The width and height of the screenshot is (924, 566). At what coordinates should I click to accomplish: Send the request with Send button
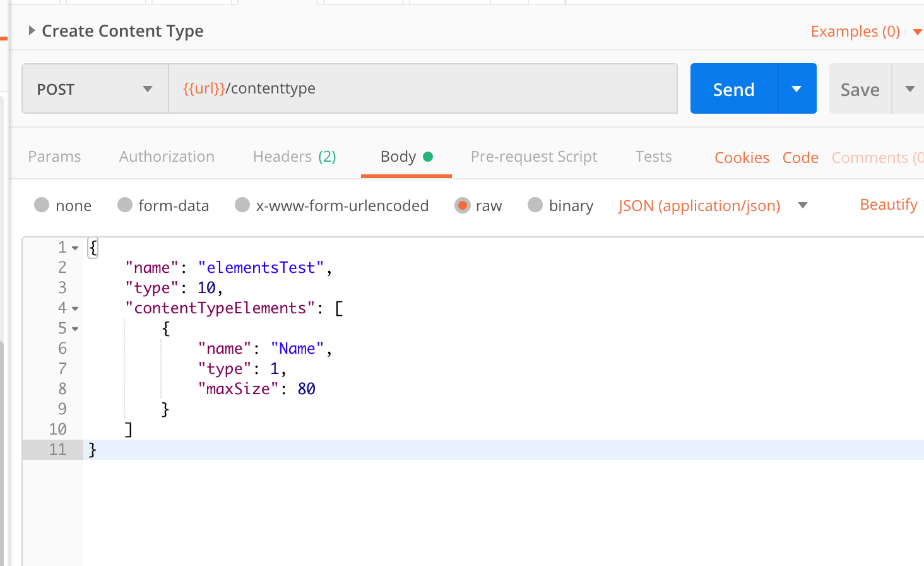tap(734, 89)
